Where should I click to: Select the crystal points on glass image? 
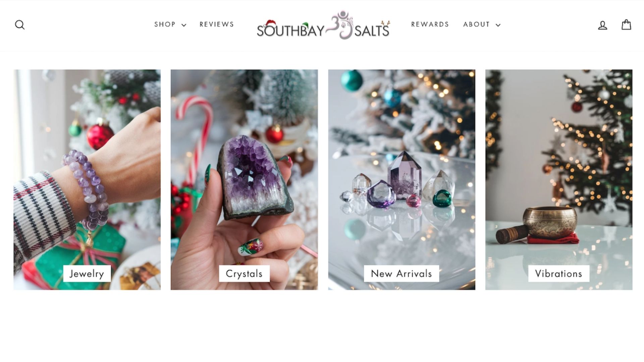[401, 180]
